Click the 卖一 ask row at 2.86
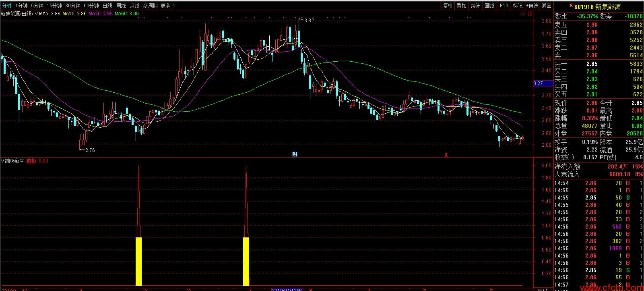The width and height of the screenshot is (644, 291). 599,55
